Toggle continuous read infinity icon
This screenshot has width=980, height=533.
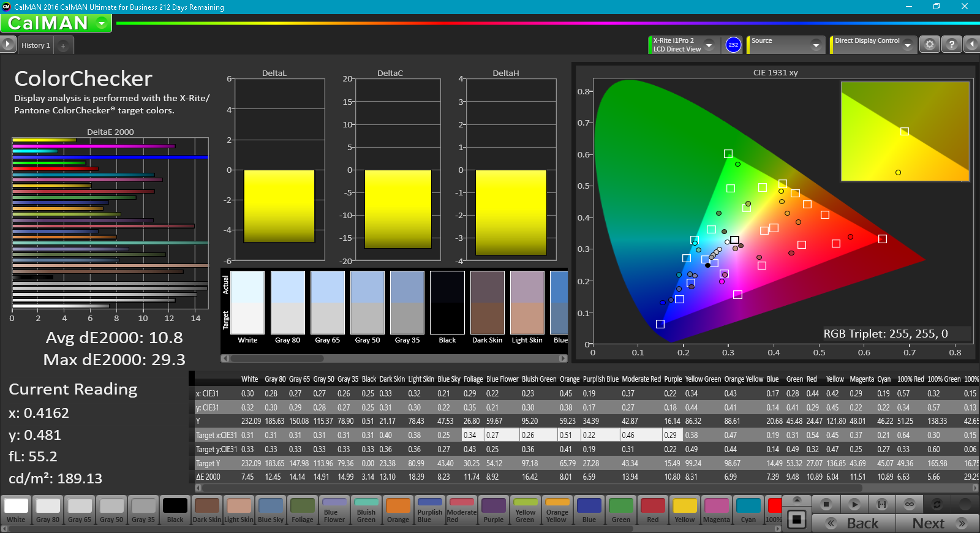tap(910, 504)
